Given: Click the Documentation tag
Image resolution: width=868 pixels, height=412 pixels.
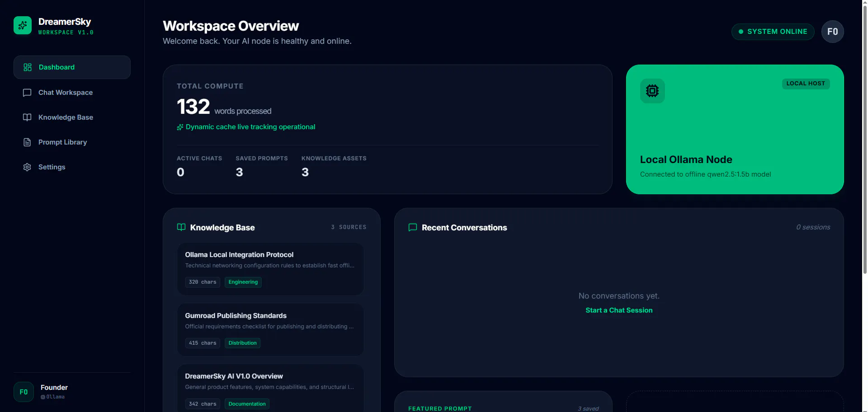Looking at the screenshot, I should pos(247,404).
